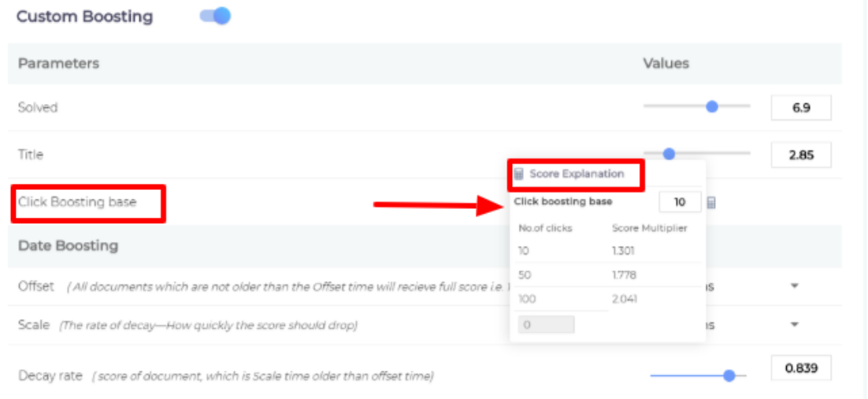Open the Offset time unit dropdown arrow
This screenshot has width=868, height=399.
click(794, 286)
